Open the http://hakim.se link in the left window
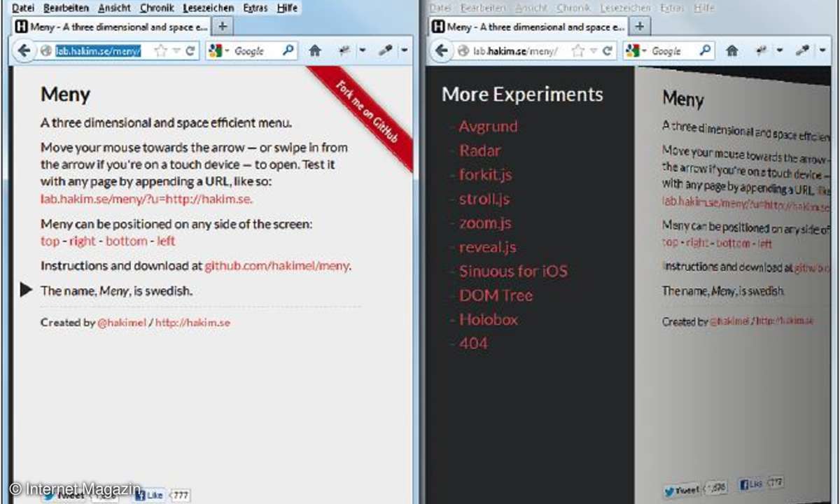 click(x=192, y=323)
